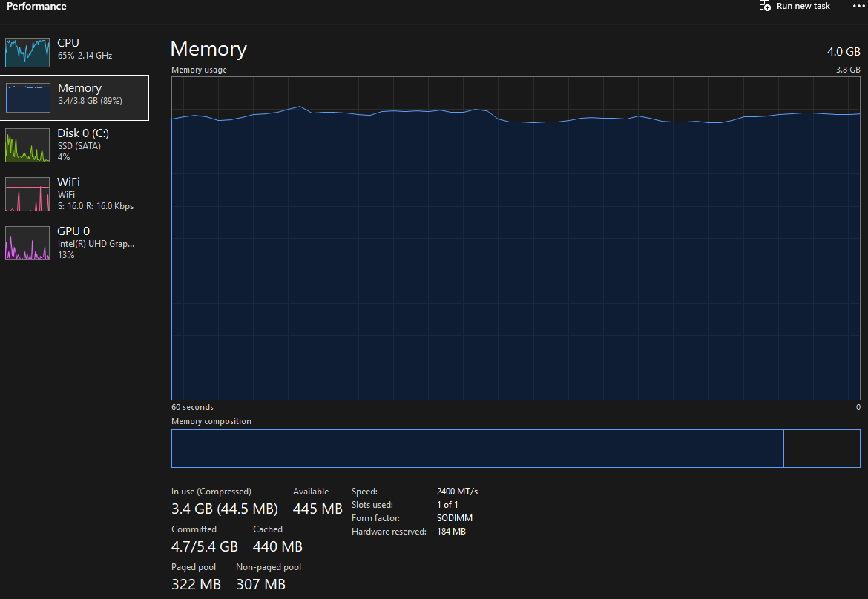The width and height of the screenshot is (868, 599).
Task: Click the Performance page heading
Action: pos(36,6)
